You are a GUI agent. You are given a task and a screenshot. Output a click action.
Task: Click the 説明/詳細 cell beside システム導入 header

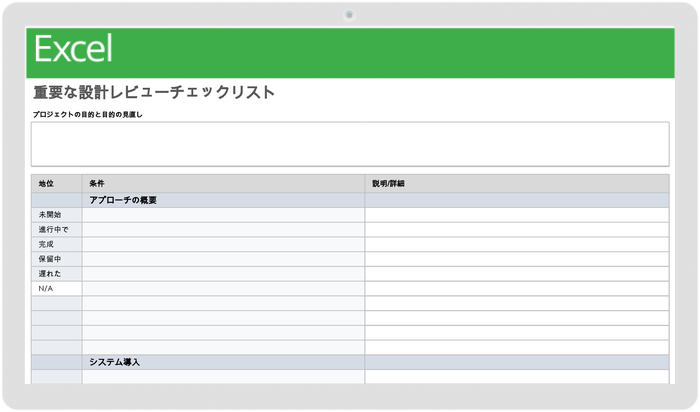pyautogui.click(x=517, y=362)
